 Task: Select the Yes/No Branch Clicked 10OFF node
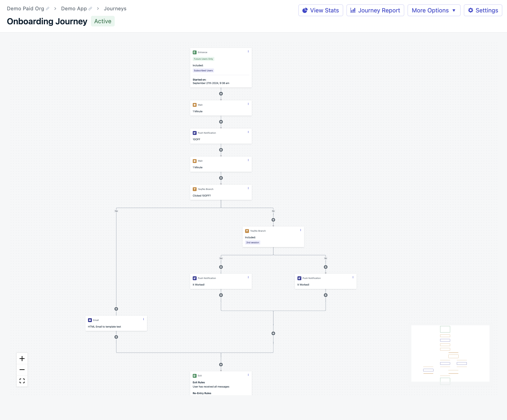pyautogui.click(x=221, y=192)
